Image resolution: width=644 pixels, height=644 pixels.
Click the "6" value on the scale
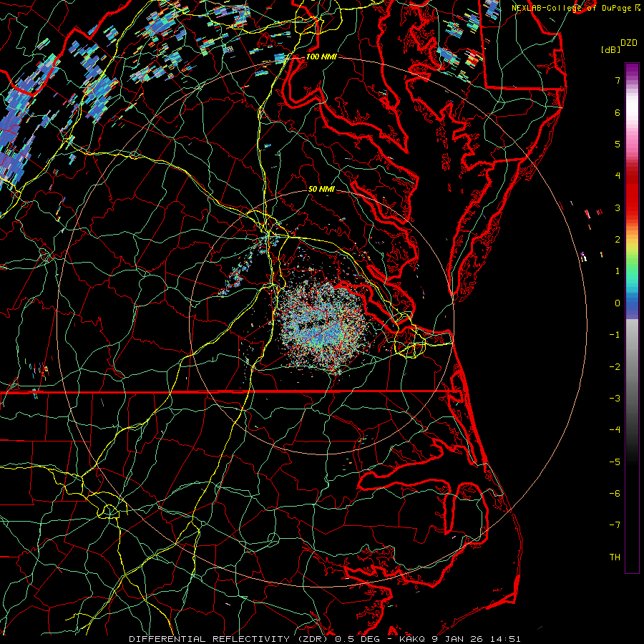pos(618,112)
